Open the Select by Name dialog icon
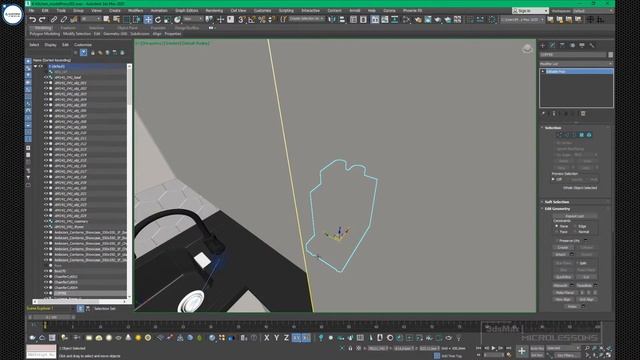This screenshot has width=640, height=360. tap(116, 20)
